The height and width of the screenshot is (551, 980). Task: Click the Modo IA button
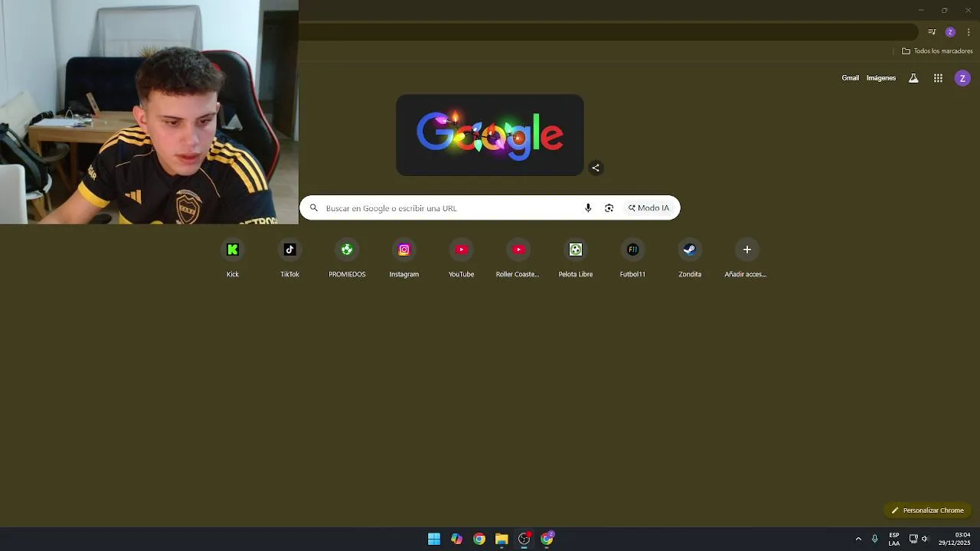click(648, 208)
